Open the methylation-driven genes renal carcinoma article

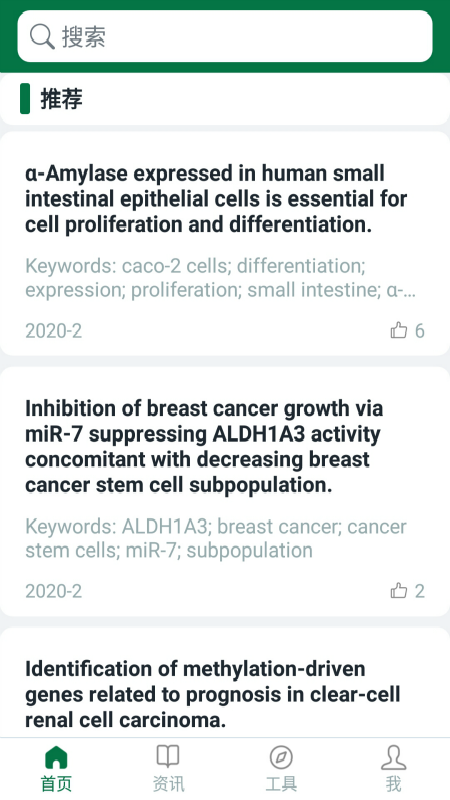tap(213, 694)
